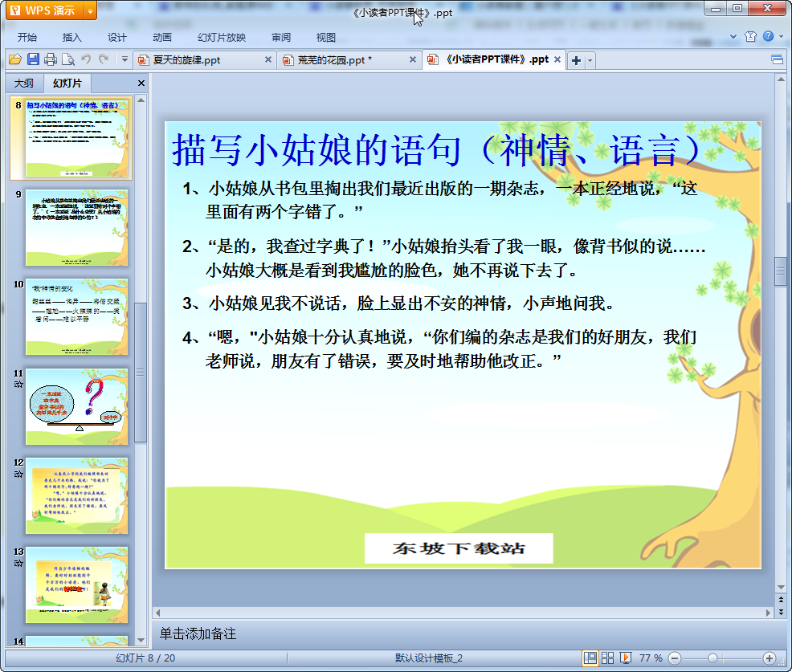
Task: Select slide 10 thumbnail
Action: (x=77, y=317)
